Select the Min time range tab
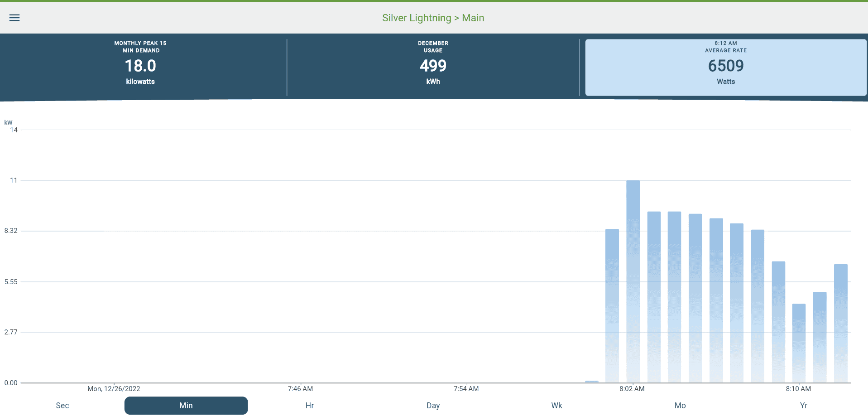 click(x=186, y=406)
